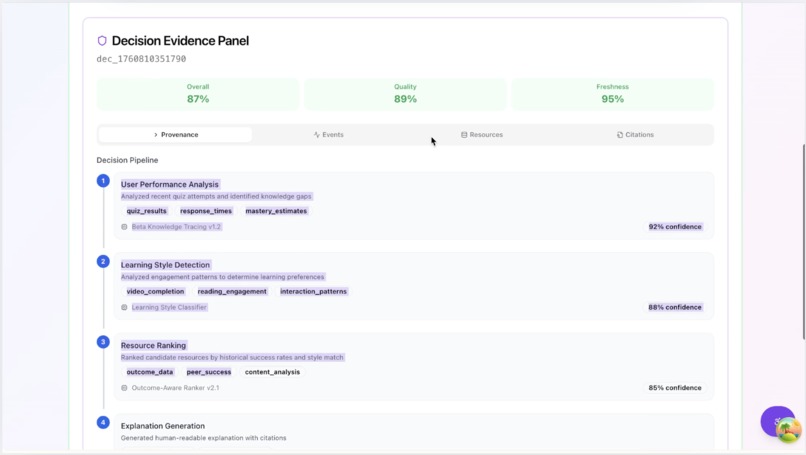Viewport: 806px width, 455px height.
Task: Click the Resources tab database icon
Action: (x=464, y=135)
